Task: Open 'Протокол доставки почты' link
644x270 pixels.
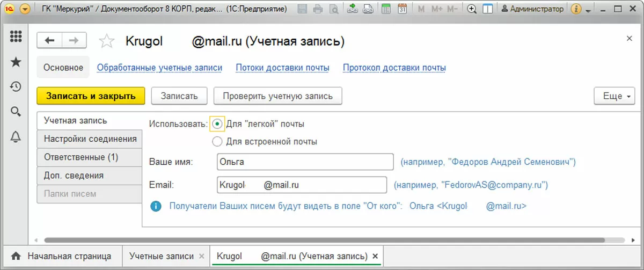Action: coord(394,68)
